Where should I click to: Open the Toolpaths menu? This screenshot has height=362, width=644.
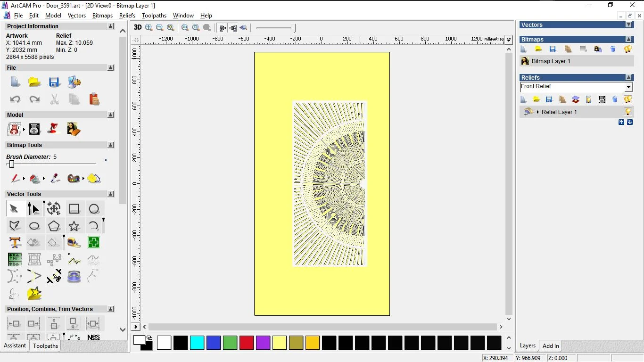tap(154, 16)
